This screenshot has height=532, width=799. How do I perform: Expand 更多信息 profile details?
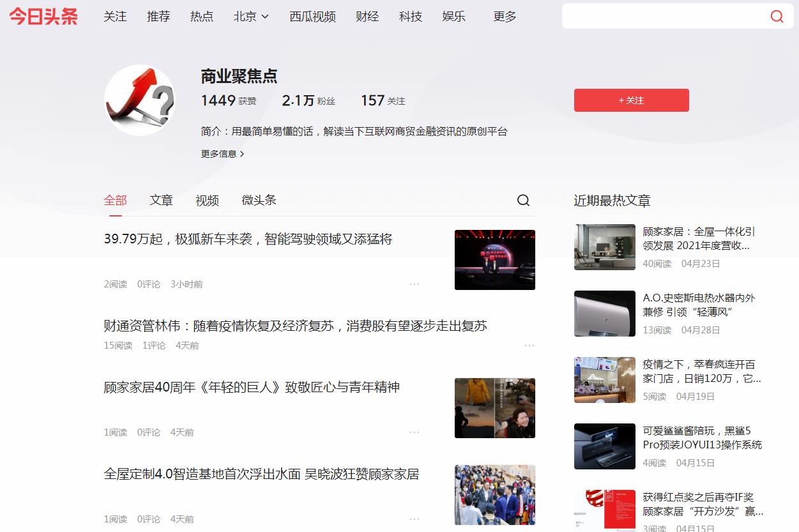(x=223, y=154)
